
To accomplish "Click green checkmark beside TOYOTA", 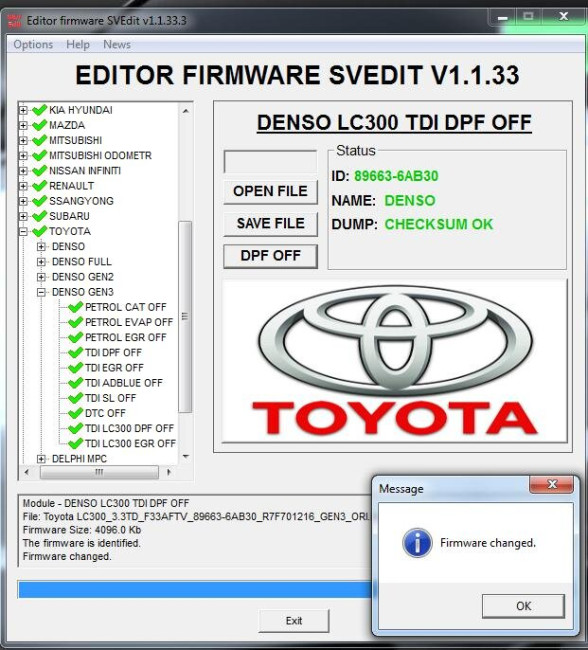I will point(39,231).
